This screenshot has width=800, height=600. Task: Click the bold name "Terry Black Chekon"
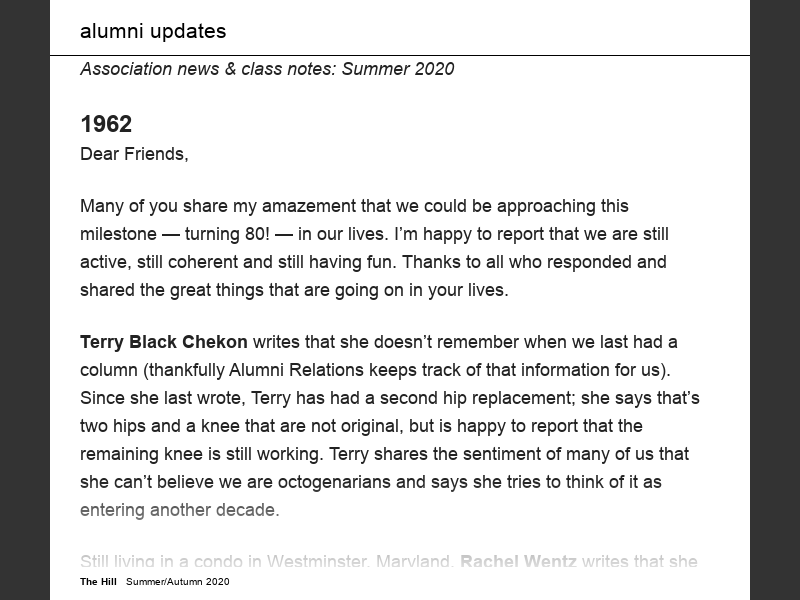[163, 342]
